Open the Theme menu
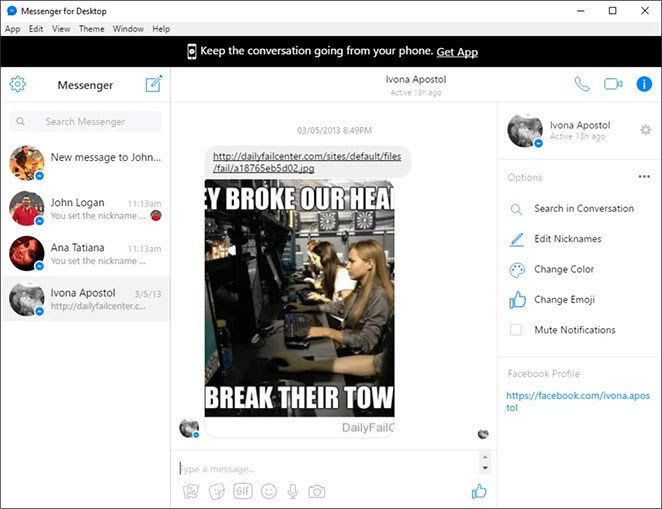 click(x=92, y=29)
